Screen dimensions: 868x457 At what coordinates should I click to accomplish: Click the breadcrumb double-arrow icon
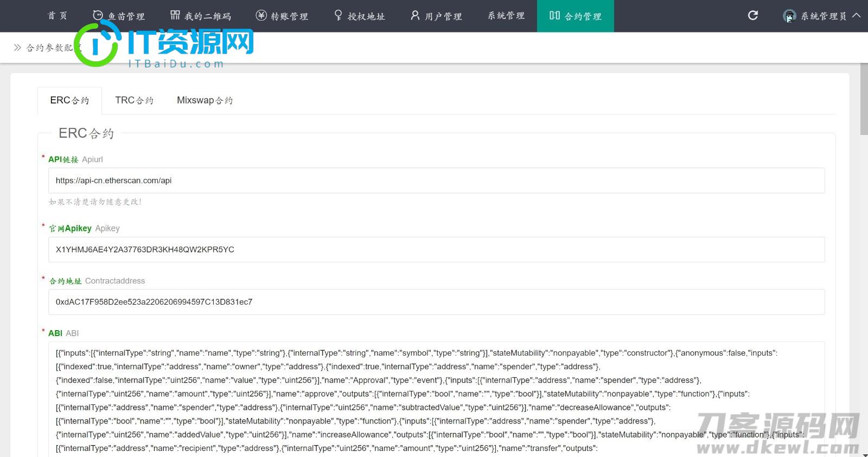(x=17, y=48)
